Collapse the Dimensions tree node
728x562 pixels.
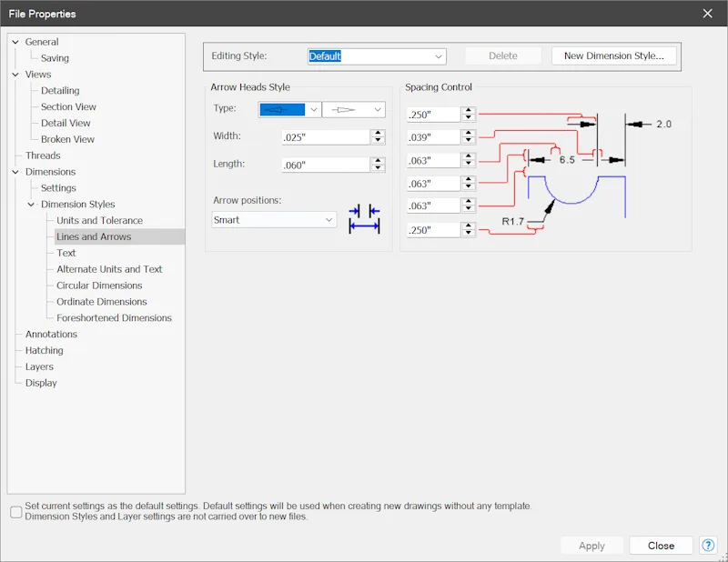point(15,172)
